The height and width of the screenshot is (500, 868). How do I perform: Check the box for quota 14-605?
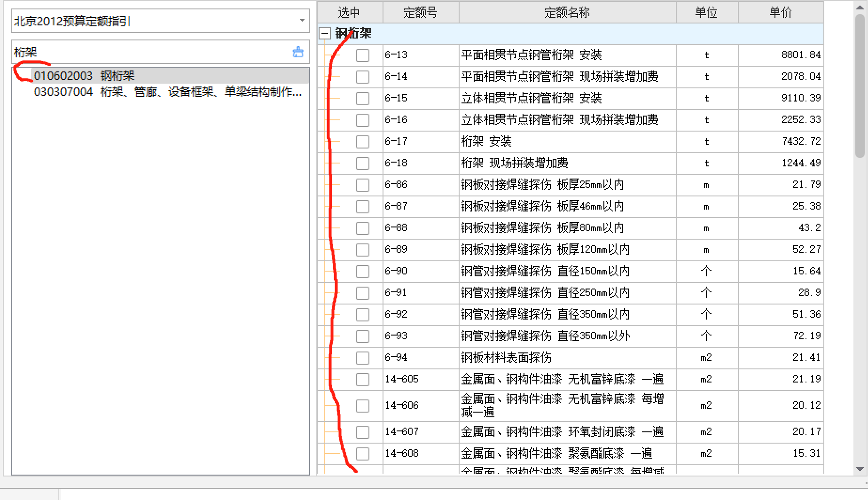[x=362, y=379]
